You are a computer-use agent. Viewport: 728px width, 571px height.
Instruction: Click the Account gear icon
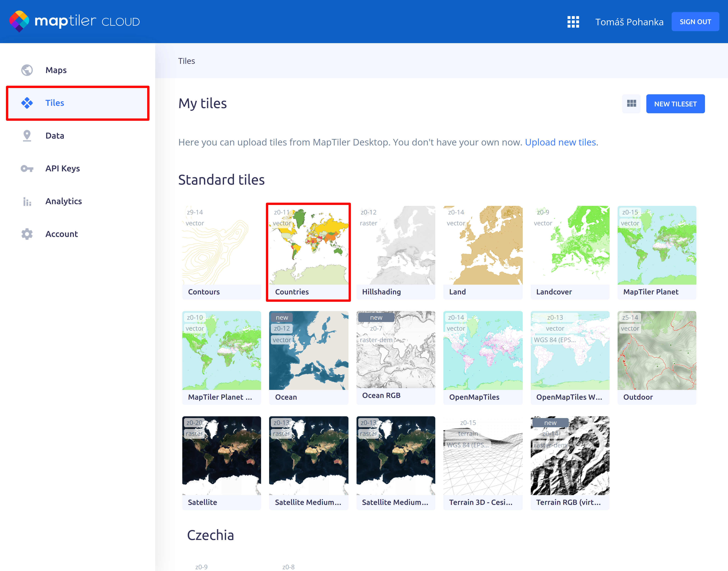27,234
